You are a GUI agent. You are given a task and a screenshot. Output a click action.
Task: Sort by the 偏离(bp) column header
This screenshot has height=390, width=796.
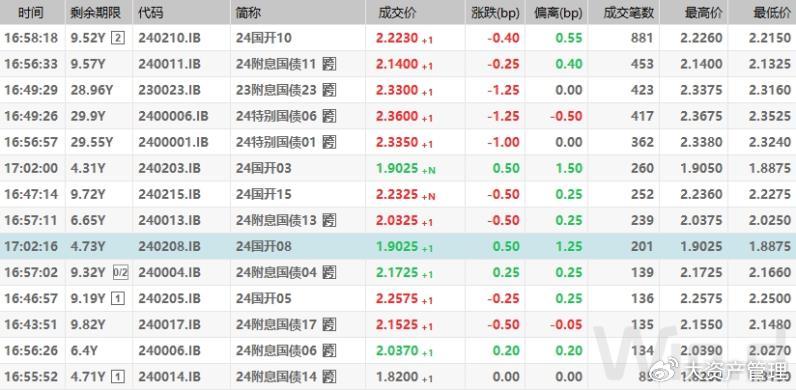coord(558,14)
